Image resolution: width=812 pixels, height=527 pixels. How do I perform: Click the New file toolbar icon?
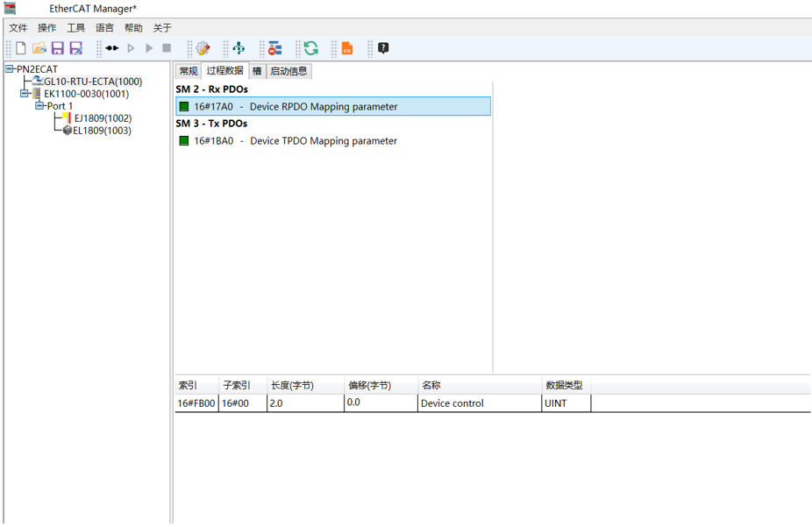[21, 48]
